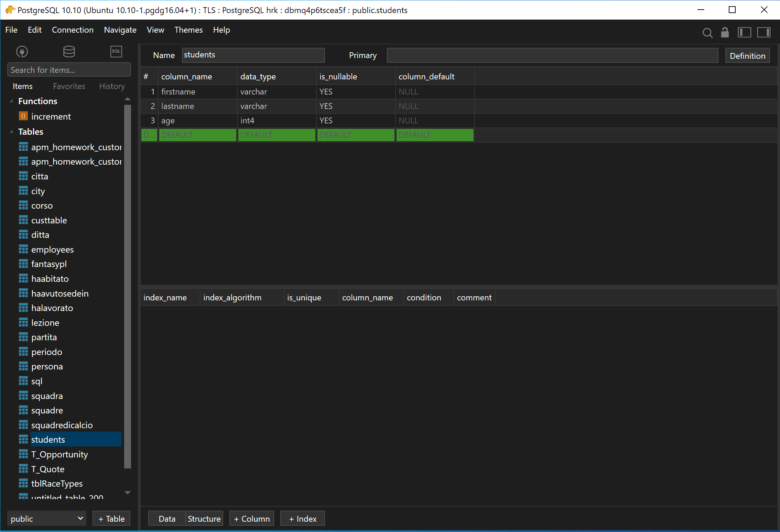
Task: Open the Connection menu
Action: 73,30
